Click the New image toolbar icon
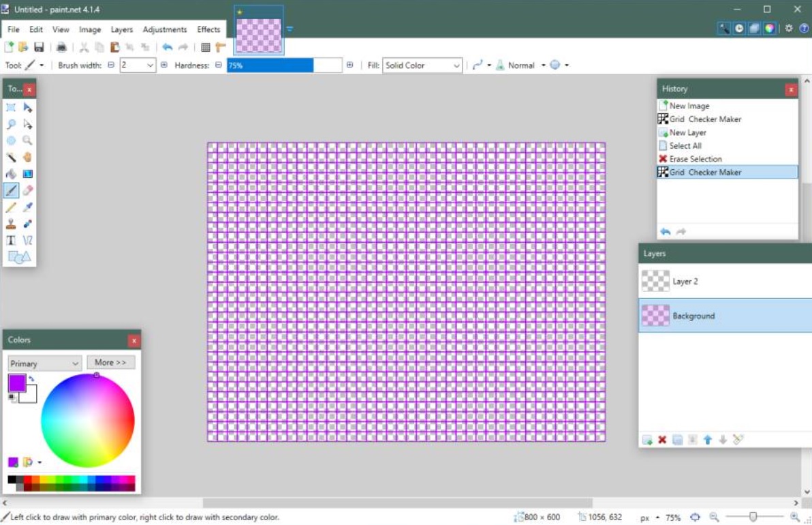 (9, 47)
